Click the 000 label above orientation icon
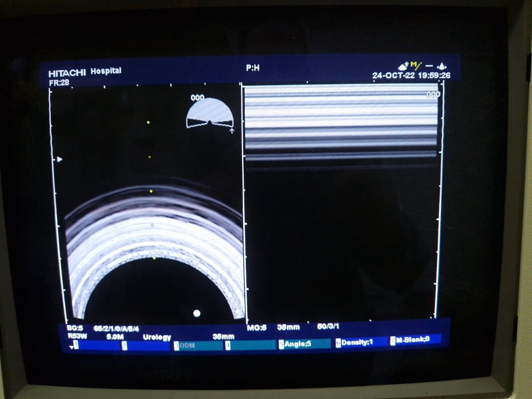 point(197,98)
